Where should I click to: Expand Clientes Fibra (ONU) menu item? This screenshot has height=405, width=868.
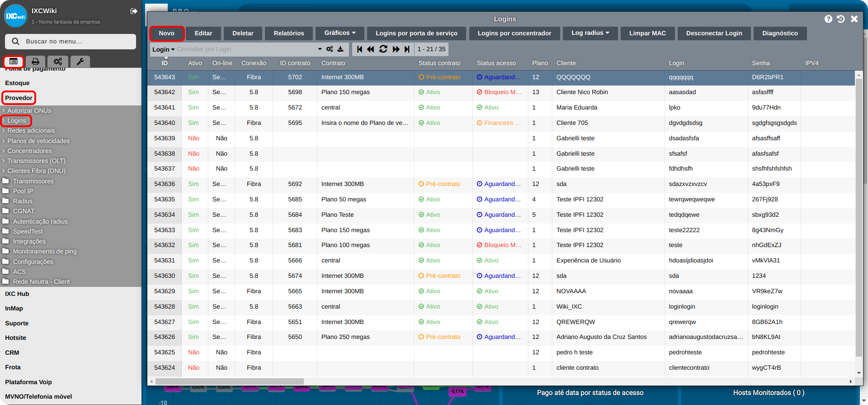tap(36, 171)
